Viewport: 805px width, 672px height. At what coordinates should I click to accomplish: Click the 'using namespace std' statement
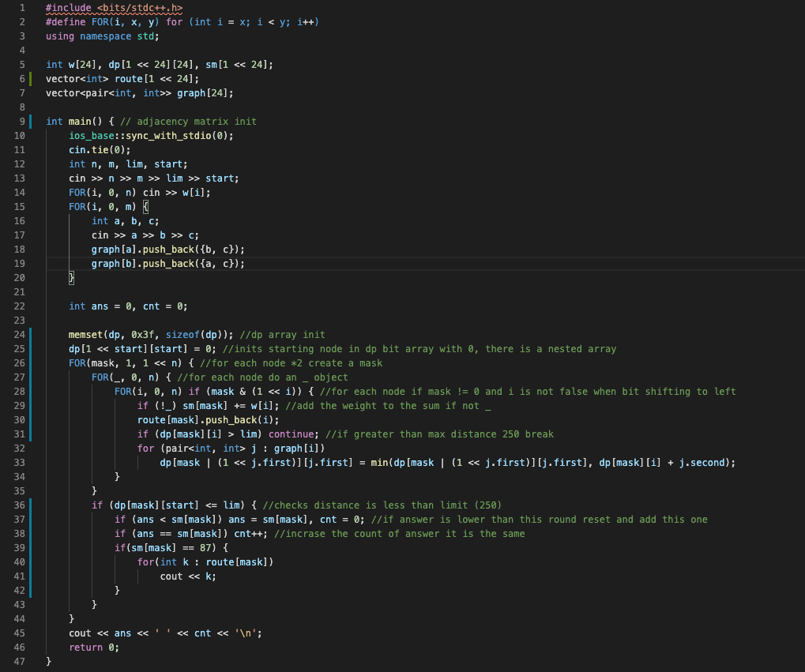[102, 36]
